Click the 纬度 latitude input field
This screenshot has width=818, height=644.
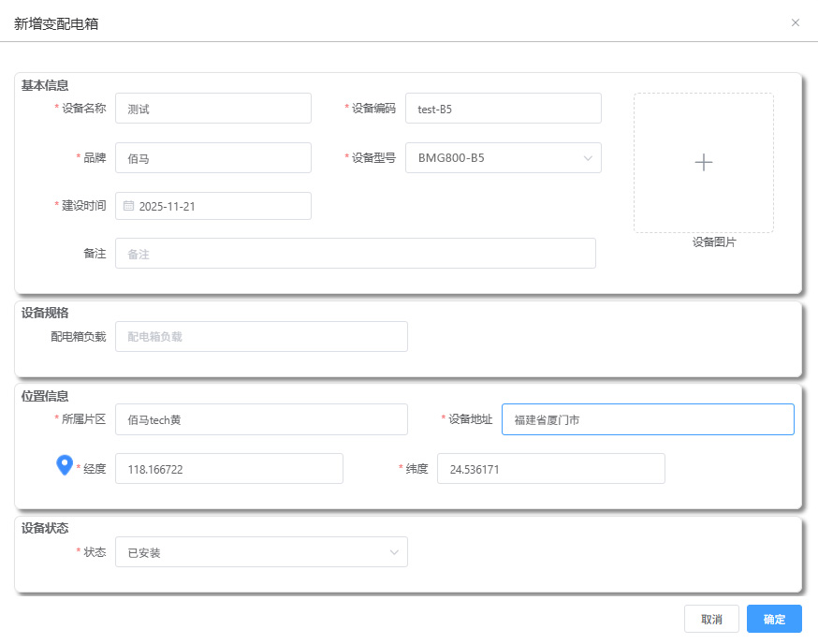[551, 468]
